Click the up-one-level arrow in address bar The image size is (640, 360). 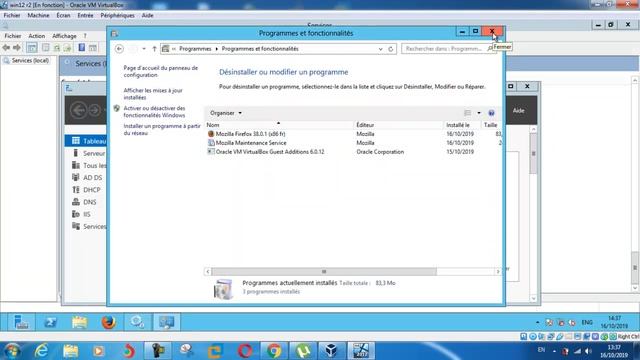[154, 49]
